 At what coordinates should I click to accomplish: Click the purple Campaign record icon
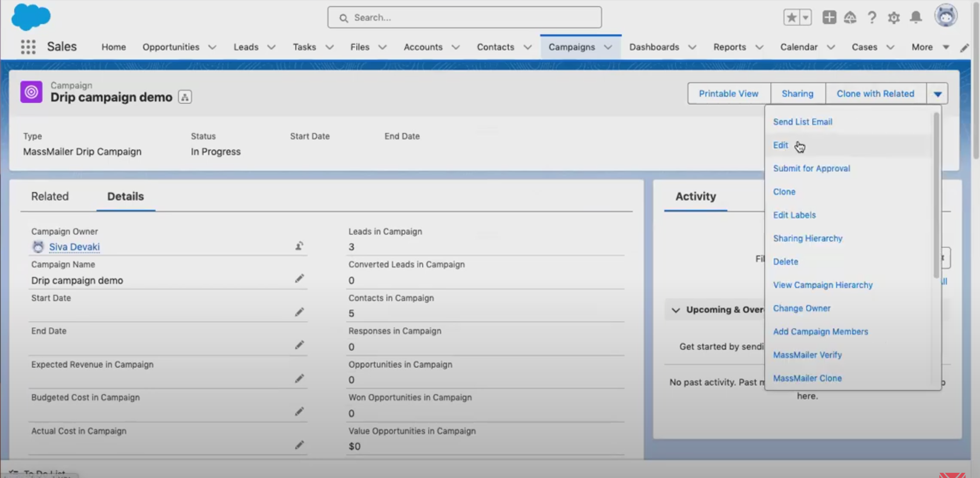coord(31,92)
